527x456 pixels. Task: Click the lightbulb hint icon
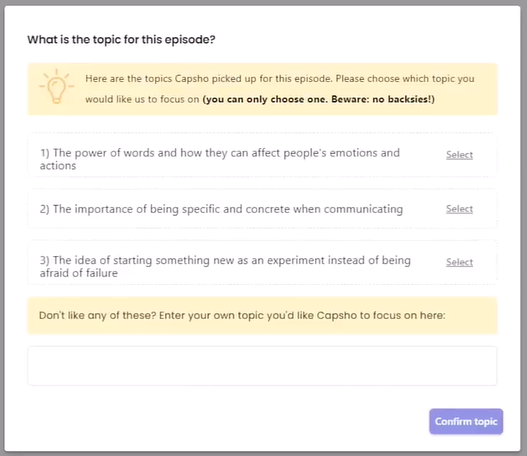(x=56, y=86)
